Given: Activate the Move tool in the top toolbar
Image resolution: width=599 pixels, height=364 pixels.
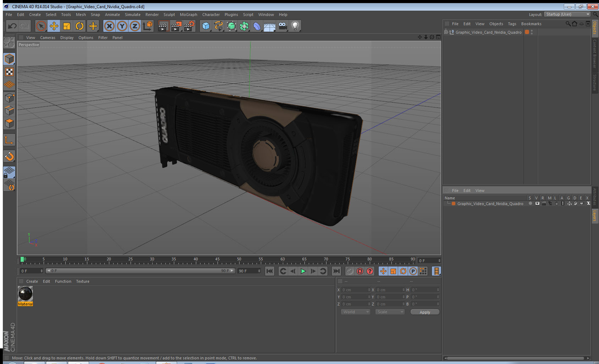Looking at the screenshot, I should (x=54, y=26).
